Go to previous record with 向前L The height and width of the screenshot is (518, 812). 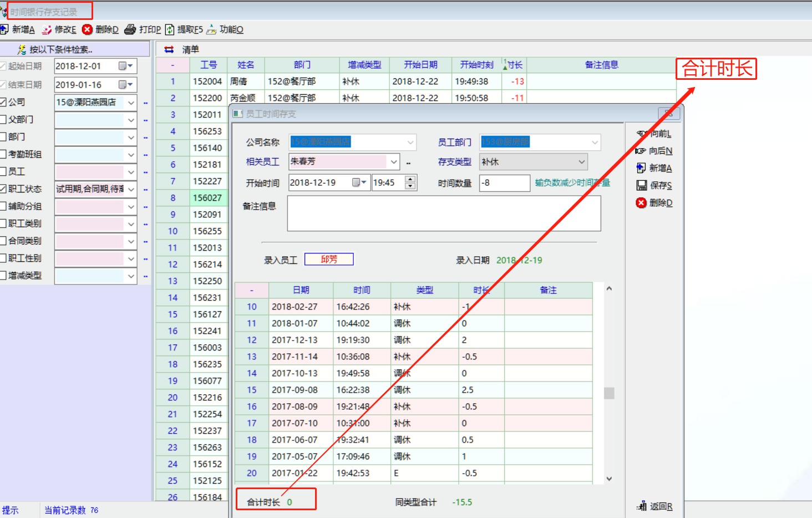click(642, 134)
